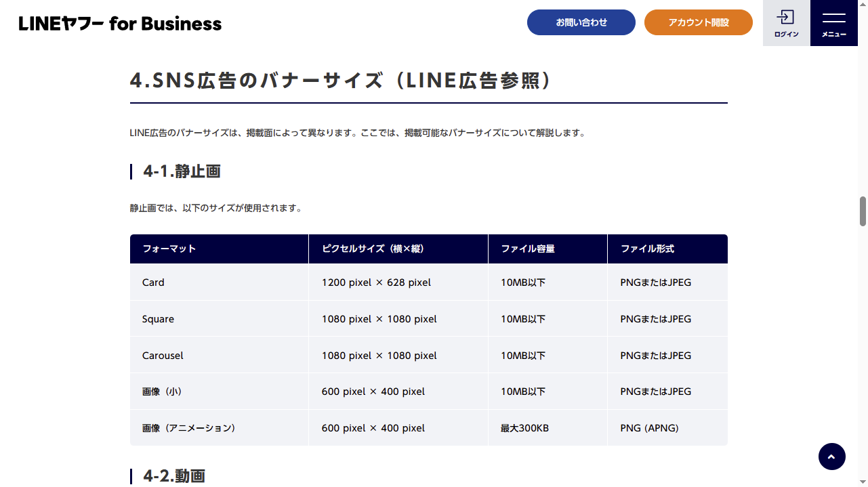Click the 画像（アニメーション）row label

188,428
